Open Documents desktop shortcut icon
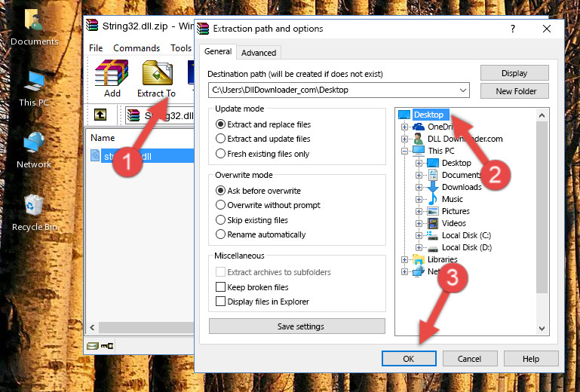The height and width of the screenshot is (392, 580). [x=34, y=19]
